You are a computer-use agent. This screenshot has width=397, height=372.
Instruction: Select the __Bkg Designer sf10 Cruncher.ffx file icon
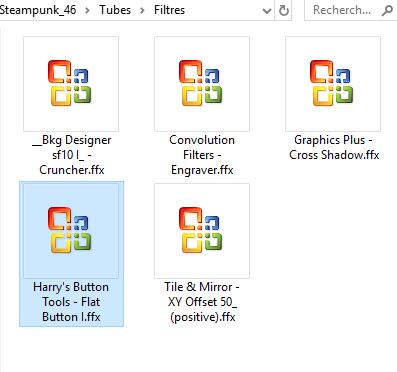tap(71, 84)
